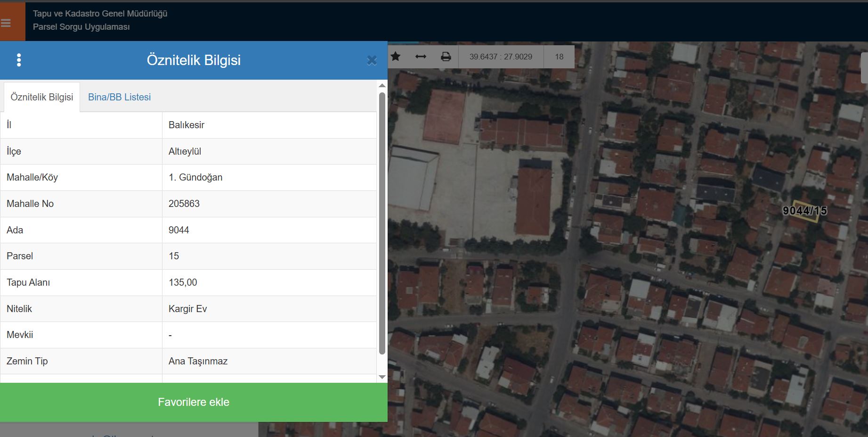868x437 pixels.
Task: Close the Öznitelik Bilgisi panel
Action: pos(372,60)
